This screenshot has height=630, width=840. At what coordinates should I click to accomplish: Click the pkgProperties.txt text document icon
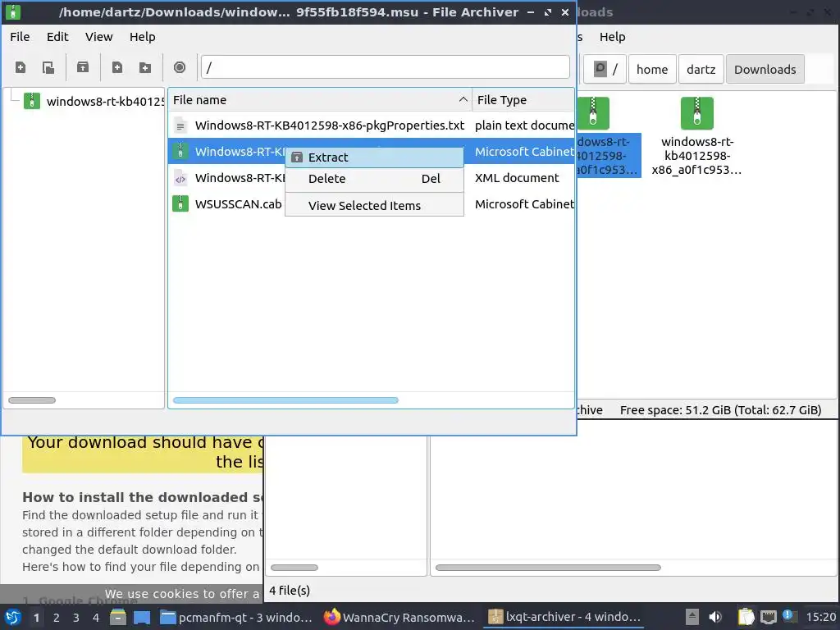(180, 126)
